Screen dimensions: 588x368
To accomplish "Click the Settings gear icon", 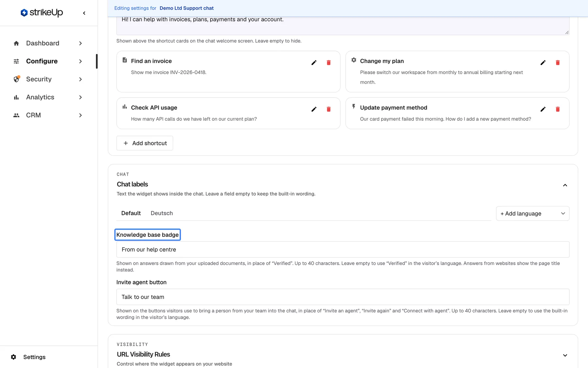I will pos(13,357).
